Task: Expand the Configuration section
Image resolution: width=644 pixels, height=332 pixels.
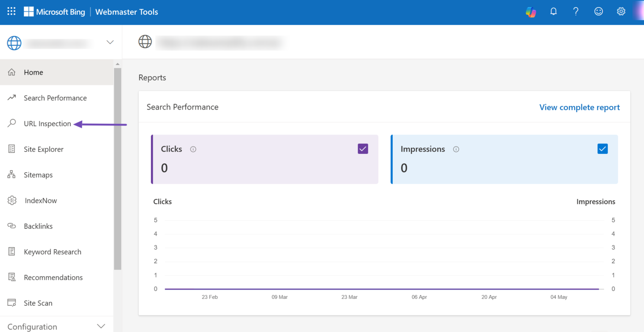Action: (x=101, y=326)
